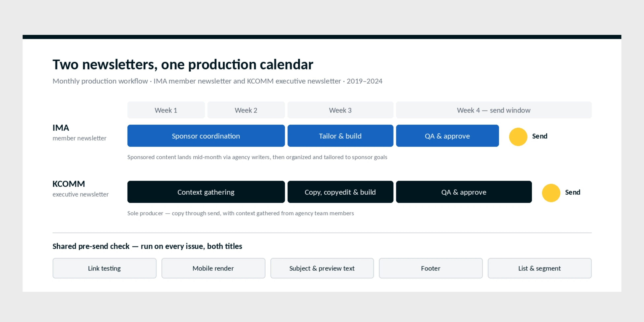
Task: Select the dark KCOMM QA & approve bar
Action: coord(464,192)
